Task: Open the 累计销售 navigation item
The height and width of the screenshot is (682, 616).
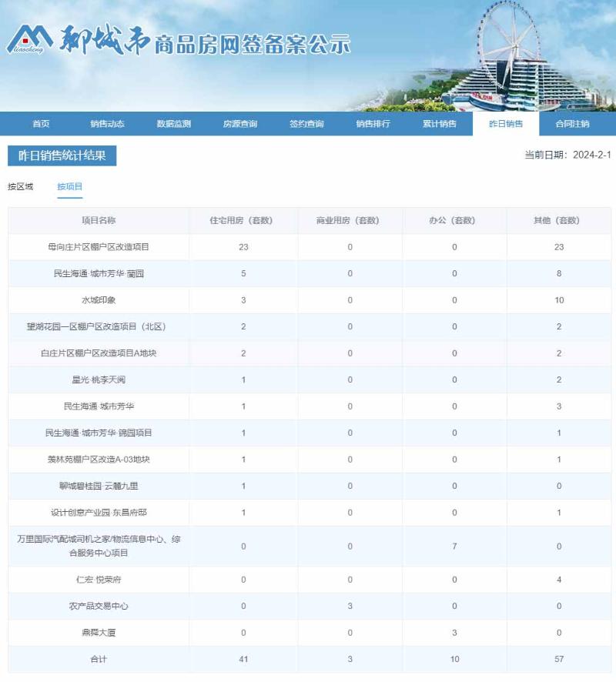Action: (439, 124)
